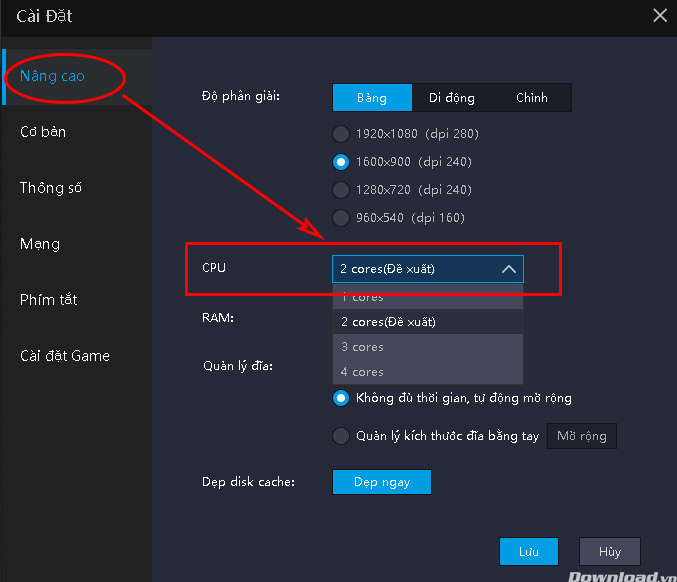Viewport: 677px width, 582px height.
Task: Pick 2 cores(Đề xuất) in CPU list
Action: click(428, 322)
